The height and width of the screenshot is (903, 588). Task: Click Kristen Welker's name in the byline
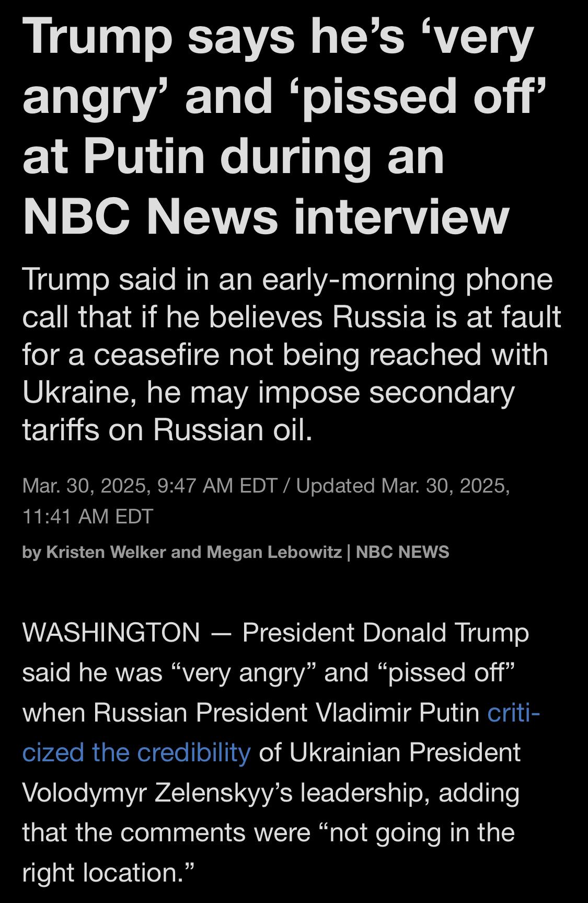(106, 552)
